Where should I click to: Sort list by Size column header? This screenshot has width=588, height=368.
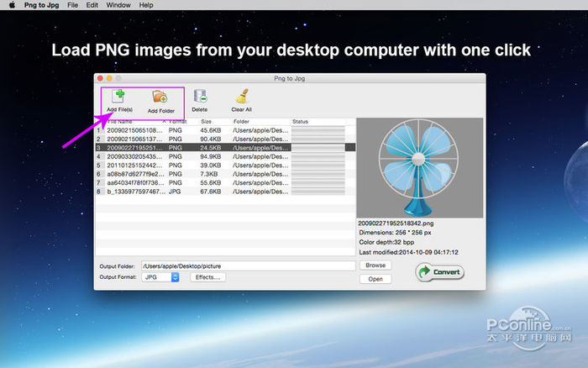206,122
